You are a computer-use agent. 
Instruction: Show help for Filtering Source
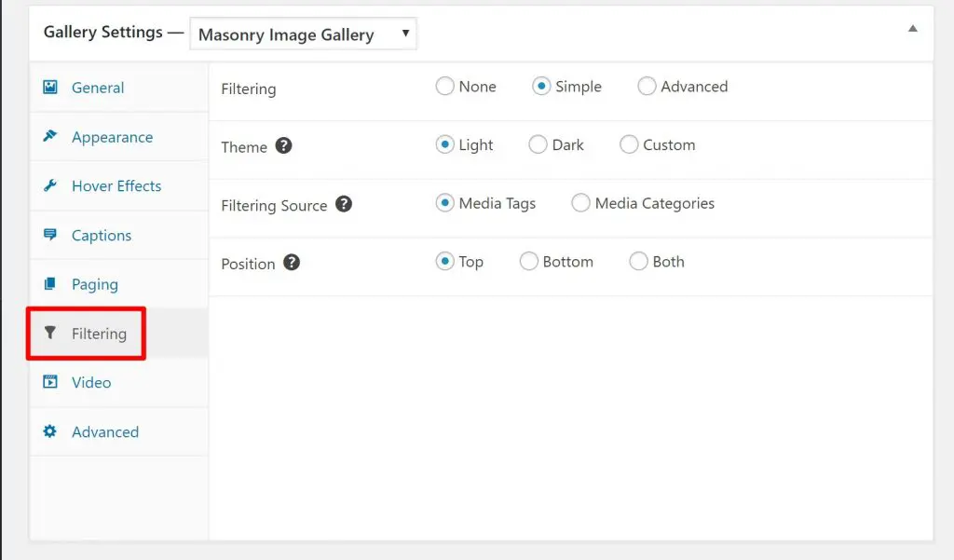[x=344, y=204]
